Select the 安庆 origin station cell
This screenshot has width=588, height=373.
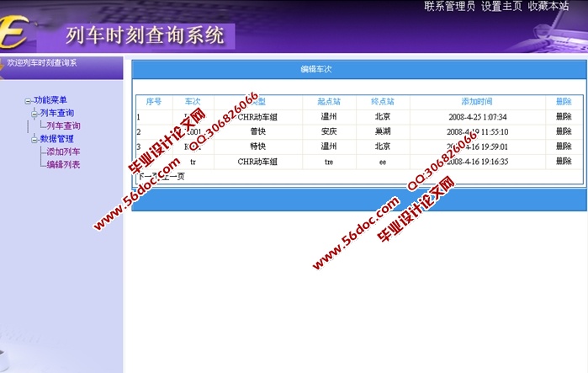[329, 131]
